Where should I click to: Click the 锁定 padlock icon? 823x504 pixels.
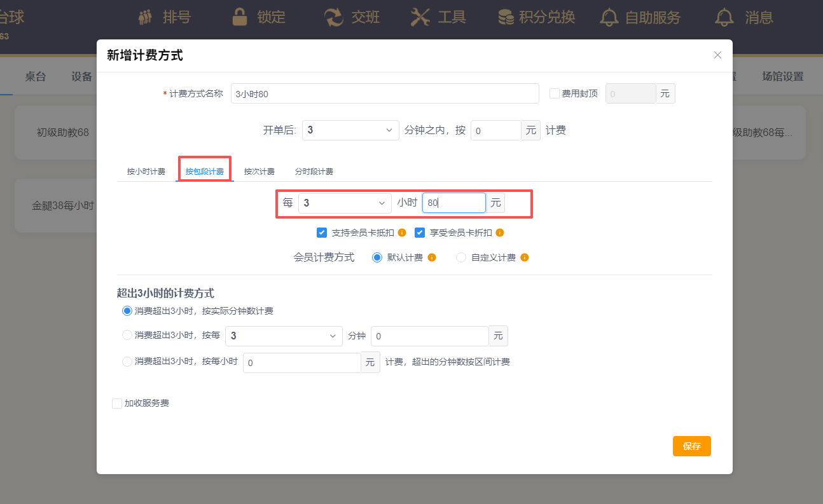tap(240, 17)
